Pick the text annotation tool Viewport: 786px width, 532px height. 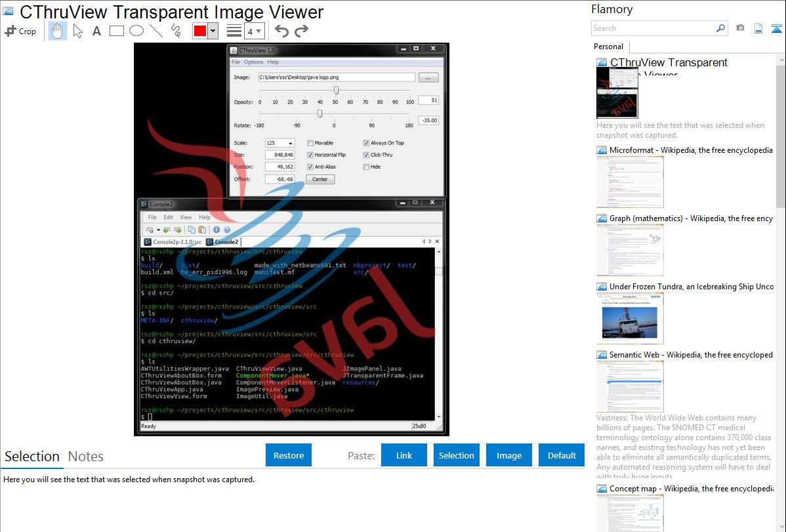pyautogui.click(x=96, y=31)
